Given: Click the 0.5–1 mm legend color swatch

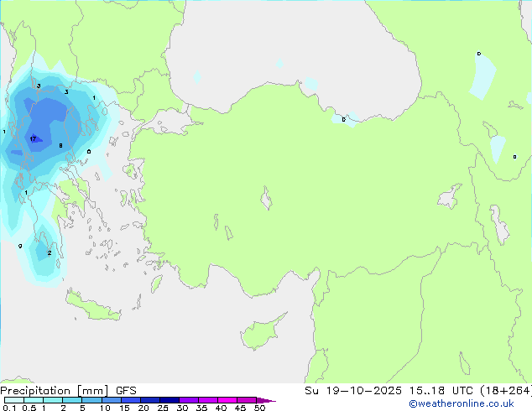Looking at the screenshot, I should click(34, 400).
